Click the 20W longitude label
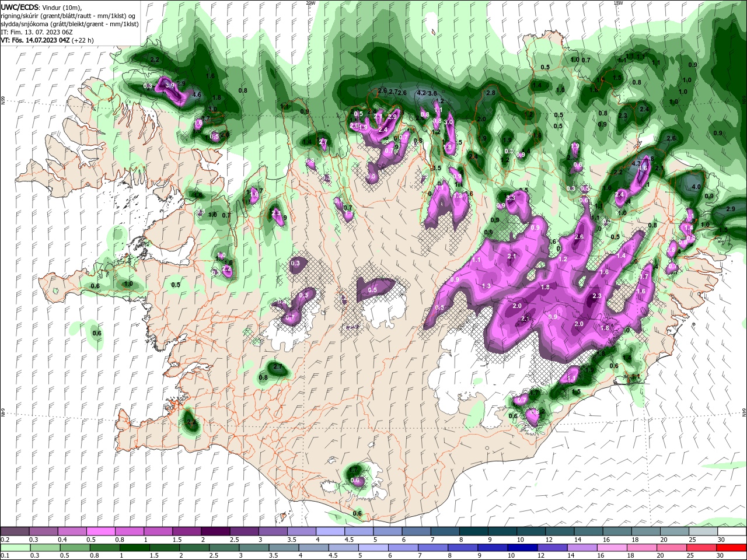The image size is (747, 560). coord(310,2)
